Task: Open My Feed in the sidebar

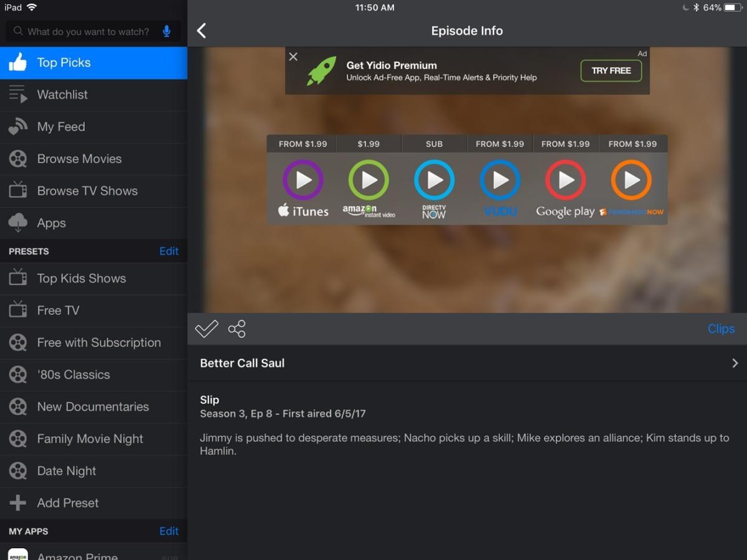Action: click(x=93, y=127)
